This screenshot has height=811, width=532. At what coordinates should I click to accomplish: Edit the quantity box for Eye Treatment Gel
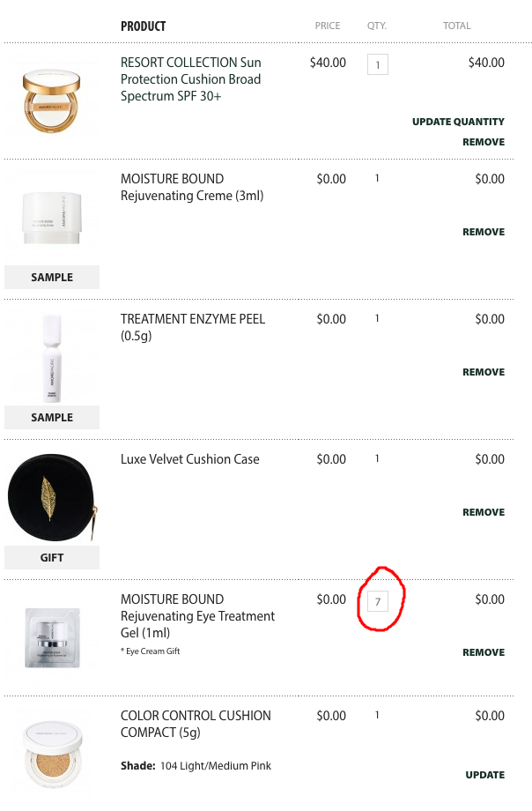tap(377, 601)
